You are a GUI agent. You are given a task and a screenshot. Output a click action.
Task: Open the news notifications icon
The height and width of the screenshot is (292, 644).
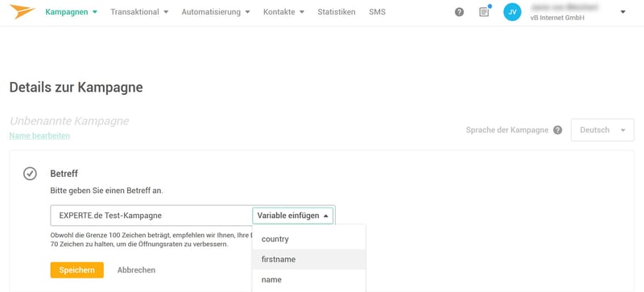(485, 12)
